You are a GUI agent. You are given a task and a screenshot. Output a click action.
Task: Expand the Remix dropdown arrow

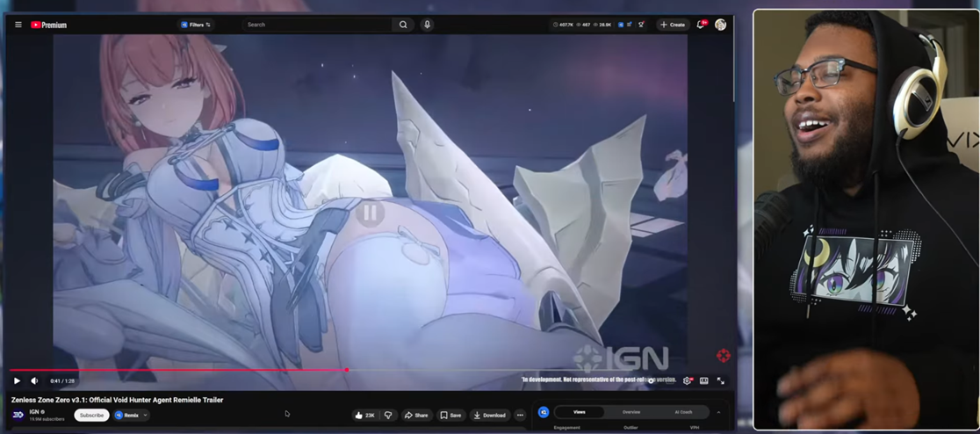146,416
